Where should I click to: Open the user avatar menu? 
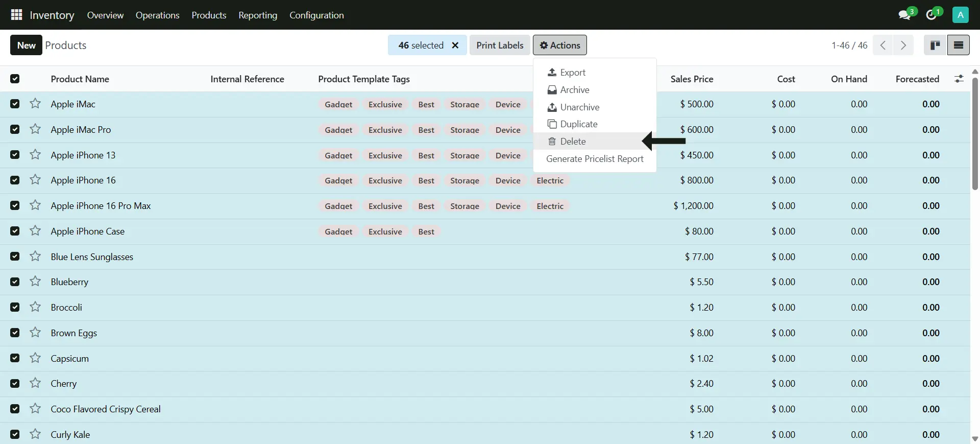coord(960,15)
